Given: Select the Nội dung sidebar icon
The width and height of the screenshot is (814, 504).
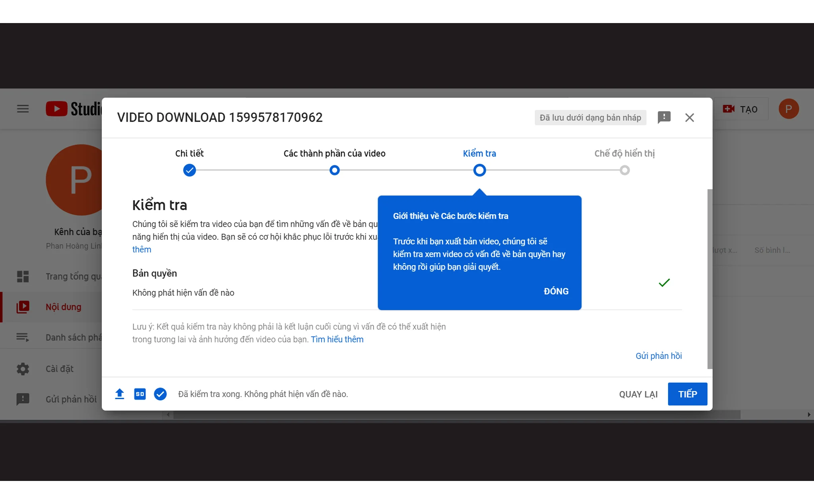Looking at the screenshot, I should [23, 306].
